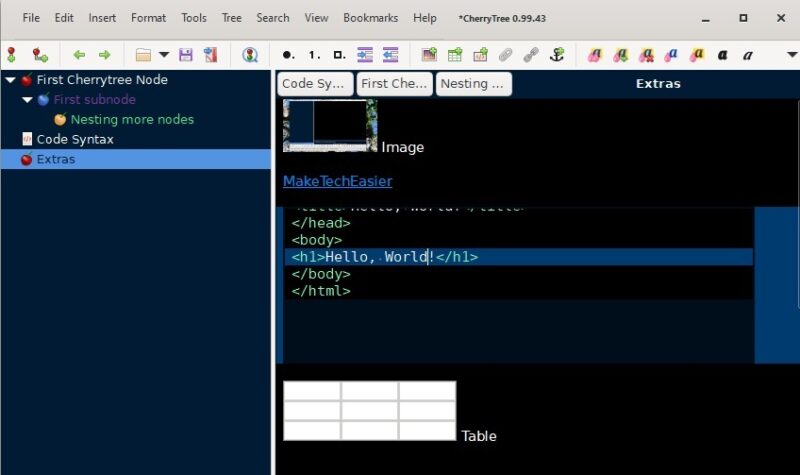Click the Extras node title header
The width and height of the screenshot is (800, 475).
658,84
